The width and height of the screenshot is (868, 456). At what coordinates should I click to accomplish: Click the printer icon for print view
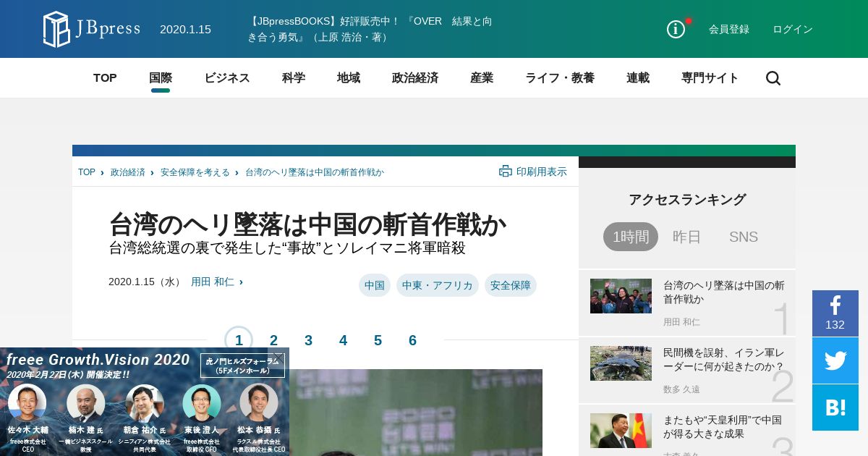[x=506, y=172]
